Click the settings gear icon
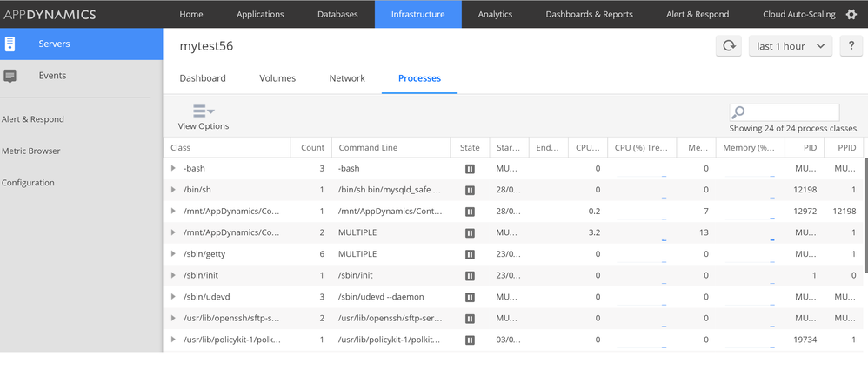Screen dimensions: 868x377 pos(851,14)
